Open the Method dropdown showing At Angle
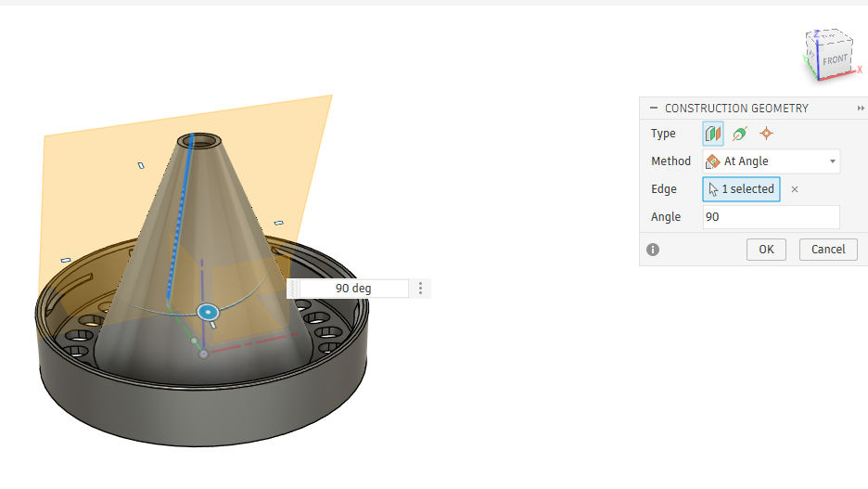The image size is (868, 489). [772, 161]
